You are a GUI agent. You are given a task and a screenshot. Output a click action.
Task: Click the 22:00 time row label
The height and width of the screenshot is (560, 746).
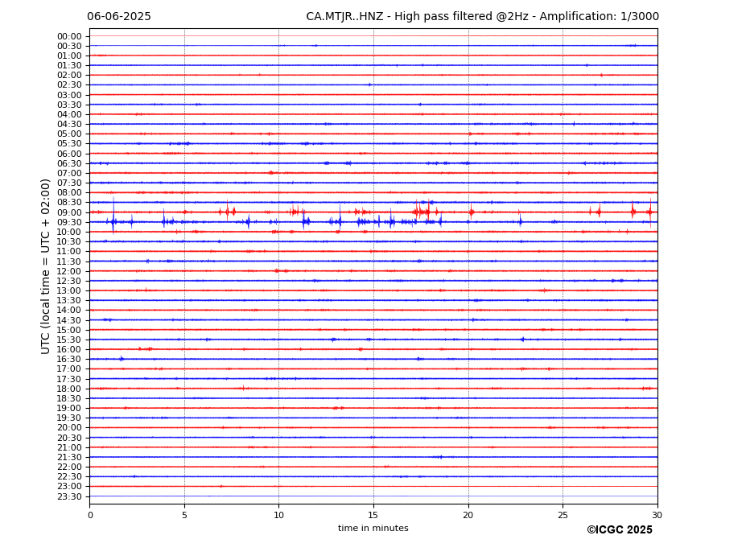(x=69, y=467)
